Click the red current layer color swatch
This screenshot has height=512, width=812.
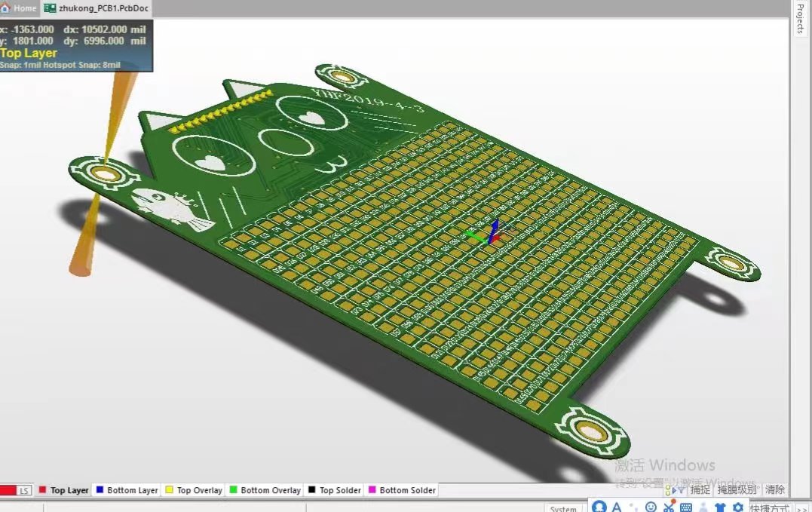pyautogui.click(x=8, y=491)
